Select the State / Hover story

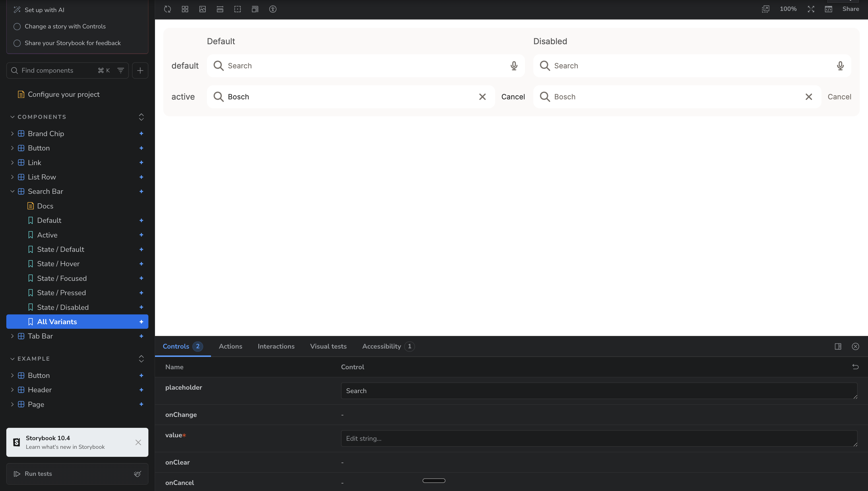[58, 264]
